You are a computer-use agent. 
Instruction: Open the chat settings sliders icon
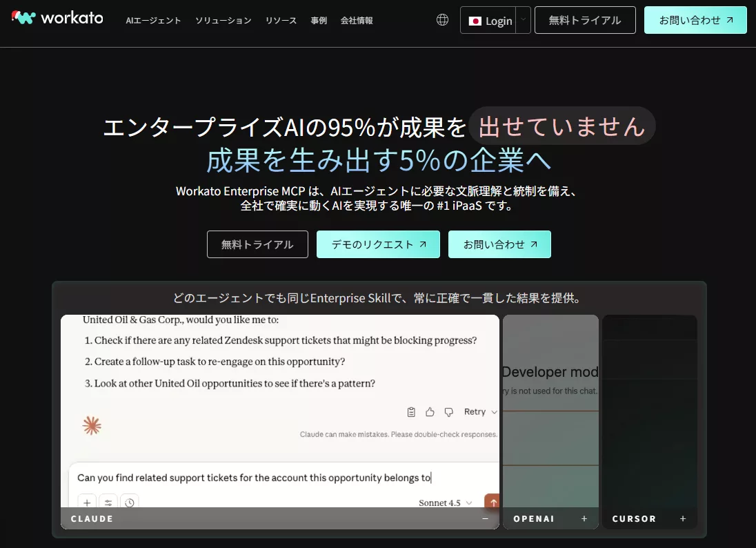108,502
